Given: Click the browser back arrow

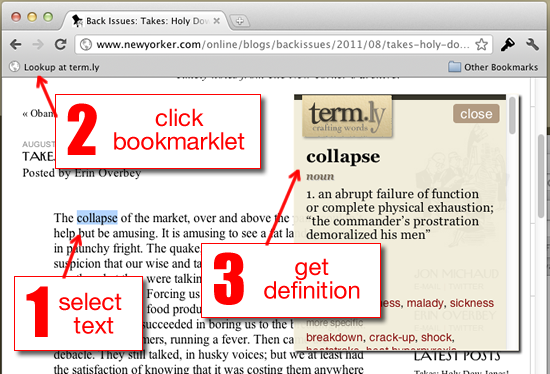Looking at the screenshot, I should [x=15, y=45].
